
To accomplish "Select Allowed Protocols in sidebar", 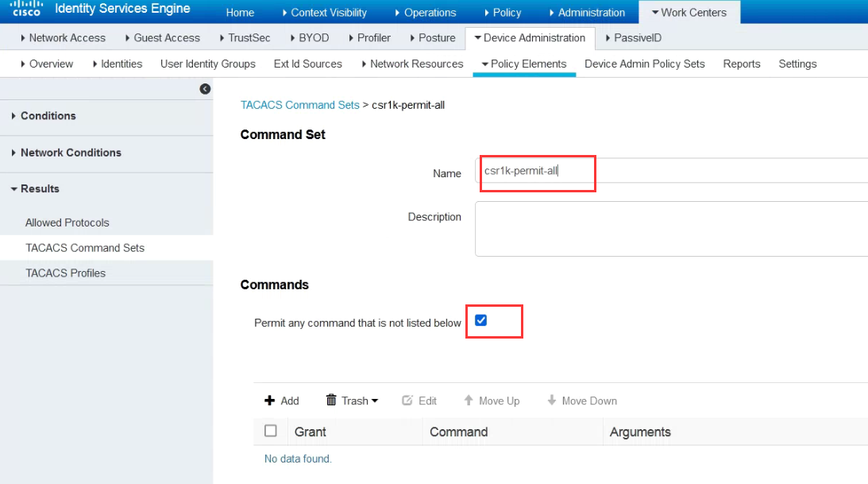I will coord(67,223).
